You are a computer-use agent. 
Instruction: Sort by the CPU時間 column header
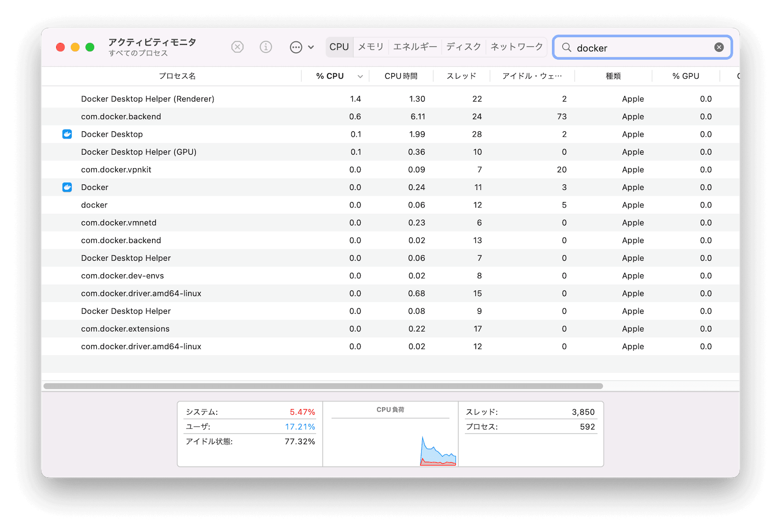tap(401, 76)
